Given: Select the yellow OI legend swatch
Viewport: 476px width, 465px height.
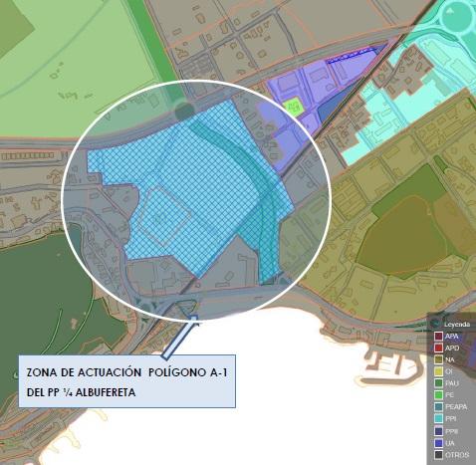Looking at the screenshot, I should (x=438, y=371).
